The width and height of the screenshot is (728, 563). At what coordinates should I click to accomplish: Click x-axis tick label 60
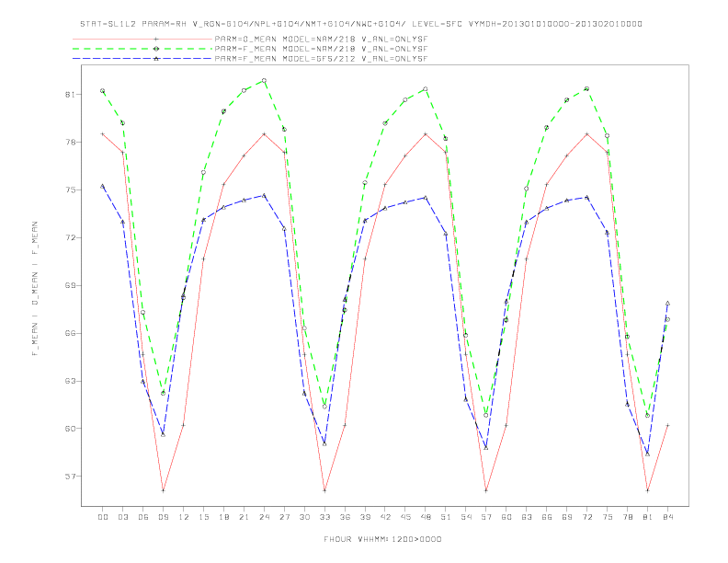(x=506, y=517)
